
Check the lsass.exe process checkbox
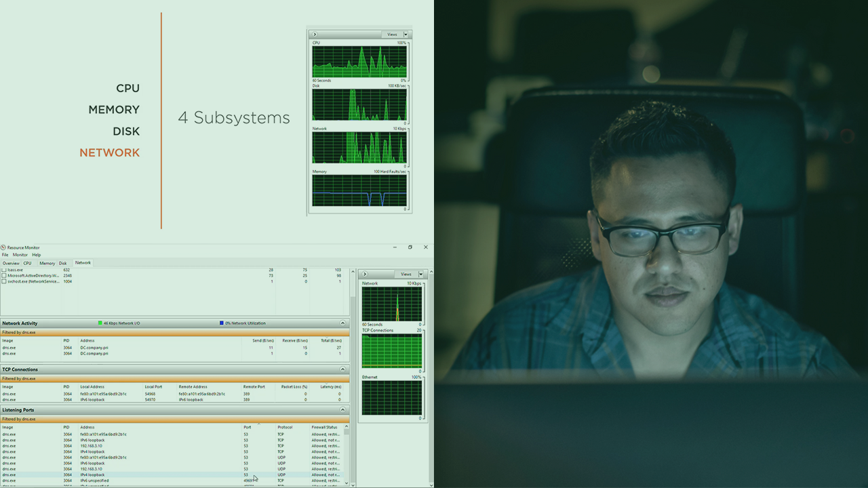[4, 270]
